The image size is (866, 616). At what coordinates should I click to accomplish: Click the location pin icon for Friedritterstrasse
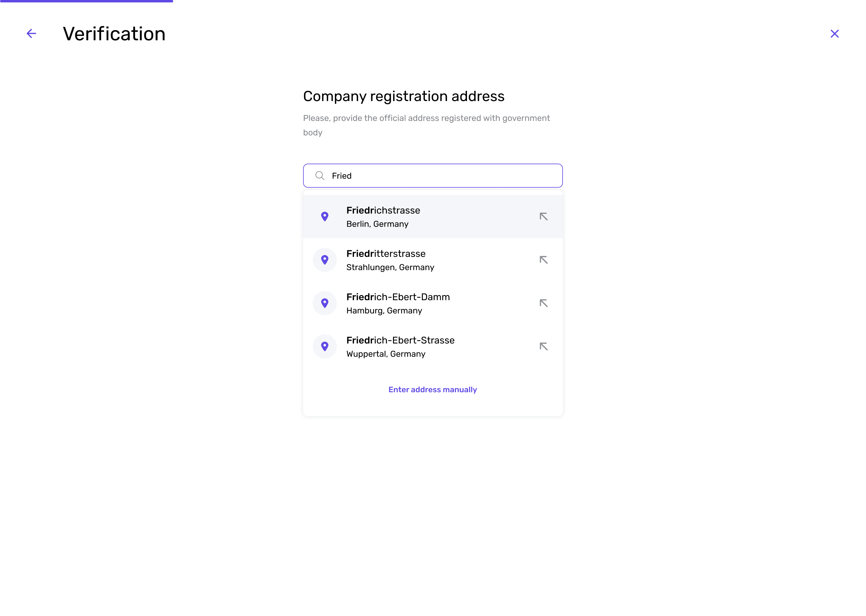click(x=324, y=260)
